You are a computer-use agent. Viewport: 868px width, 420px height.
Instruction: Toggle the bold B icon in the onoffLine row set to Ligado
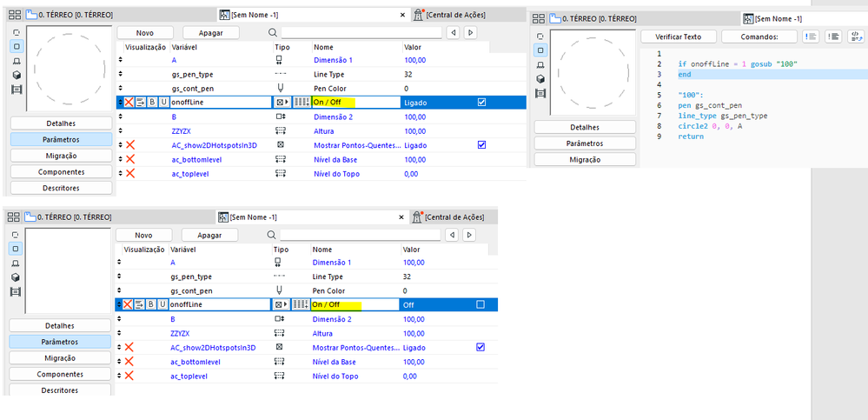[152, 102]
